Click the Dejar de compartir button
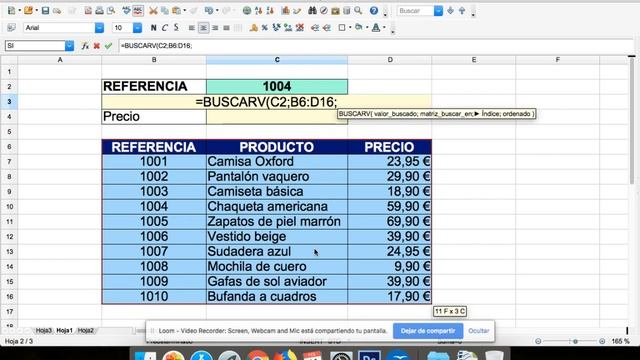640x360 pixels. [428, 331]
